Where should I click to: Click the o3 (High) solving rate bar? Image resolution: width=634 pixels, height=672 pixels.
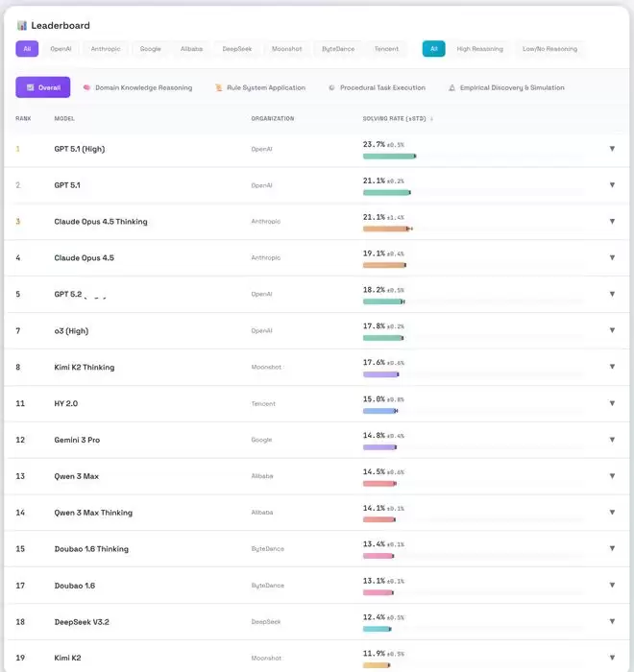(x=383, y=338)
